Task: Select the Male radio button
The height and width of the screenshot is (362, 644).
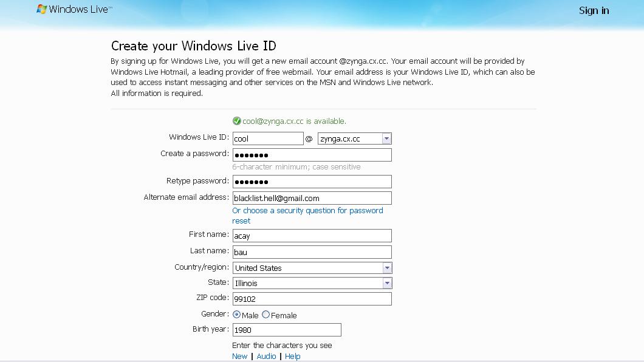Action: pyautogui.click(x=236, y=315)
